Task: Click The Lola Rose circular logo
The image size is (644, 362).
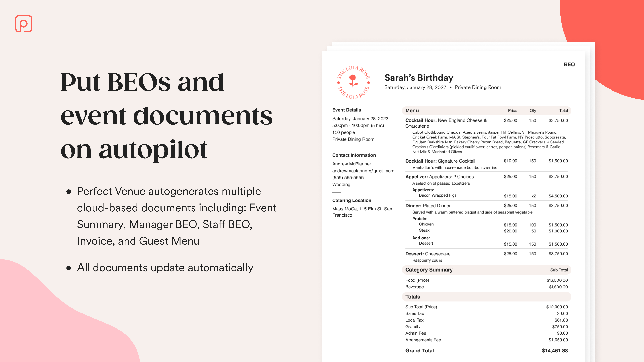Action: (353, 82)
